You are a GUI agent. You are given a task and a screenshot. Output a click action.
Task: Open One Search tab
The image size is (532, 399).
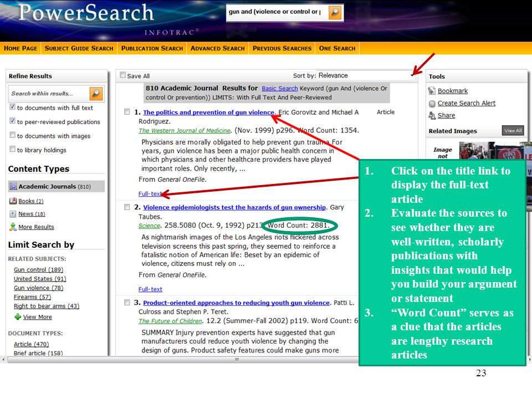pos(337,48)
